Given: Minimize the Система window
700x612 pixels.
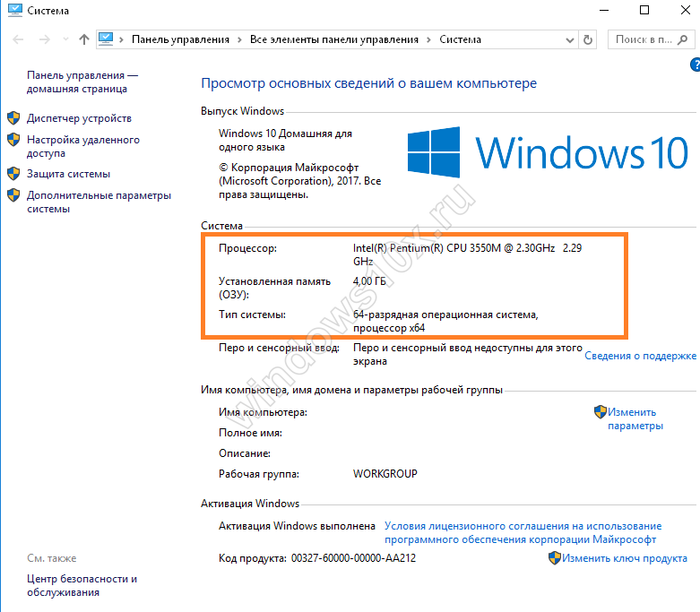Looking at the screenshot, I should (x=603, y=10).
